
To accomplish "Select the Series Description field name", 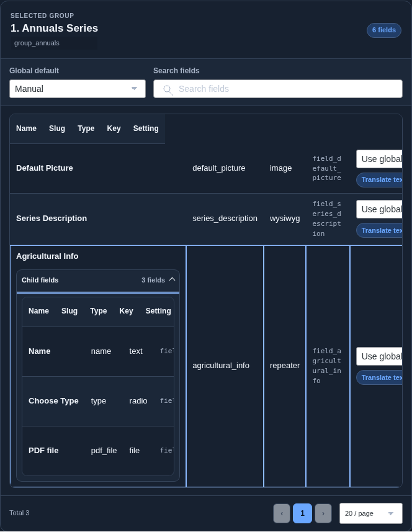I will (x=52, y=219).
